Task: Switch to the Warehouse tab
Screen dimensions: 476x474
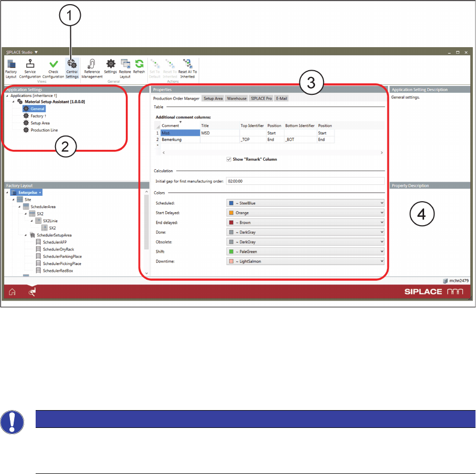Action: [237, 98]
